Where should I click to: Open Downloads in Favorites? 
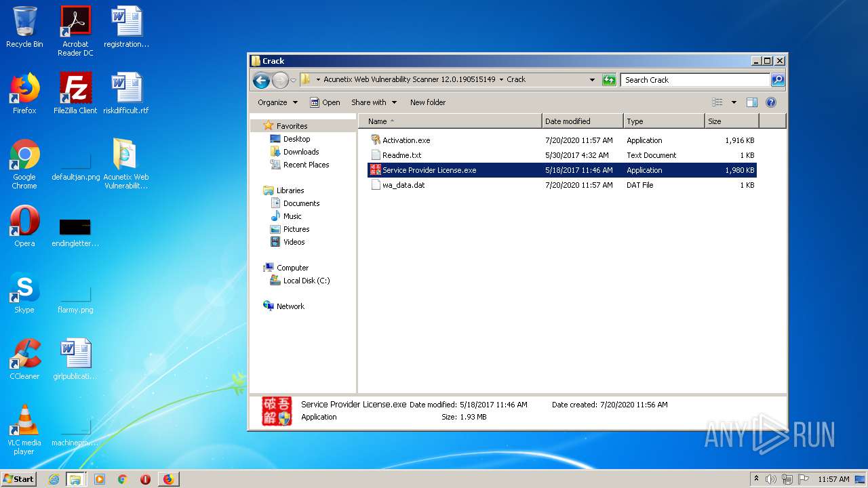tap(301, 152)
